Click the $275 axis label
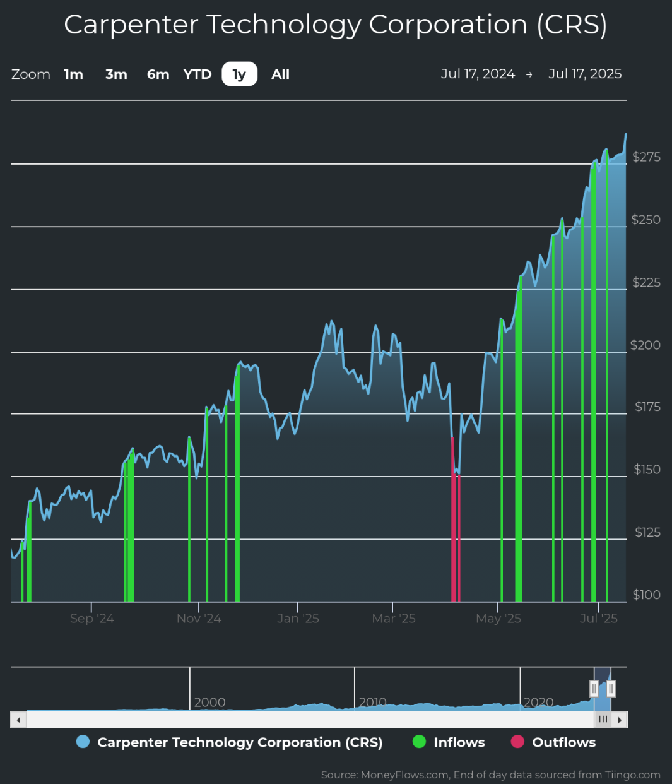The height and width of the screenshot is (784, 672). (x=646, y=157)
